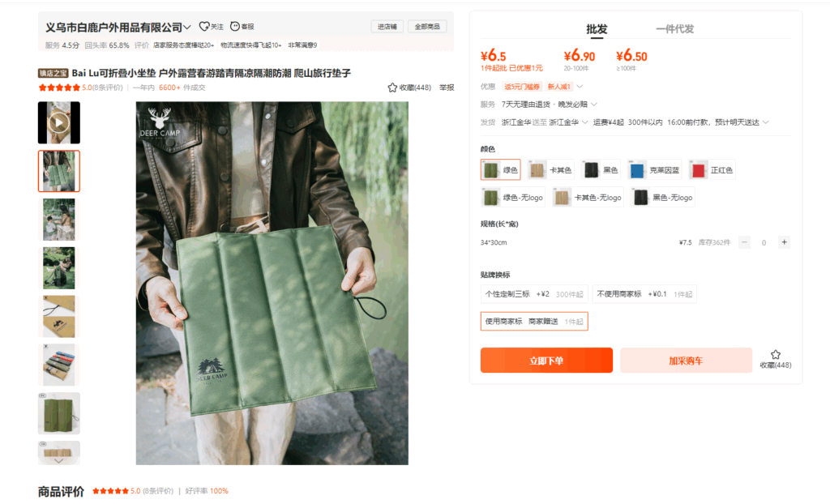Select the 卡其色 color option
830x504 pixels.
click(551, 170)
